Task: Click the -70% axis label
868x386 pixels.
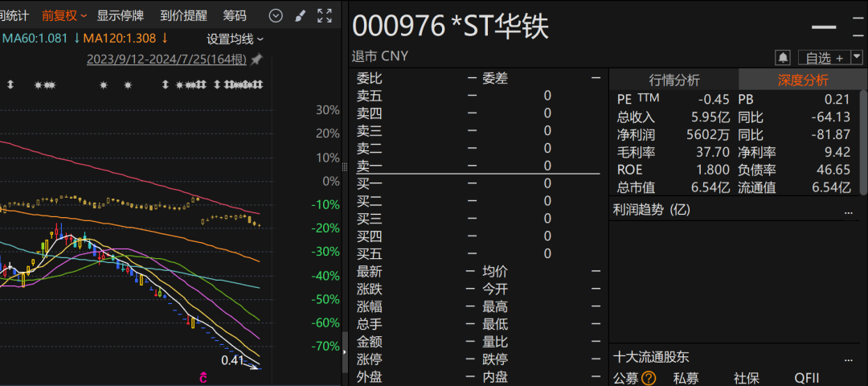Action: coord(325,346)
